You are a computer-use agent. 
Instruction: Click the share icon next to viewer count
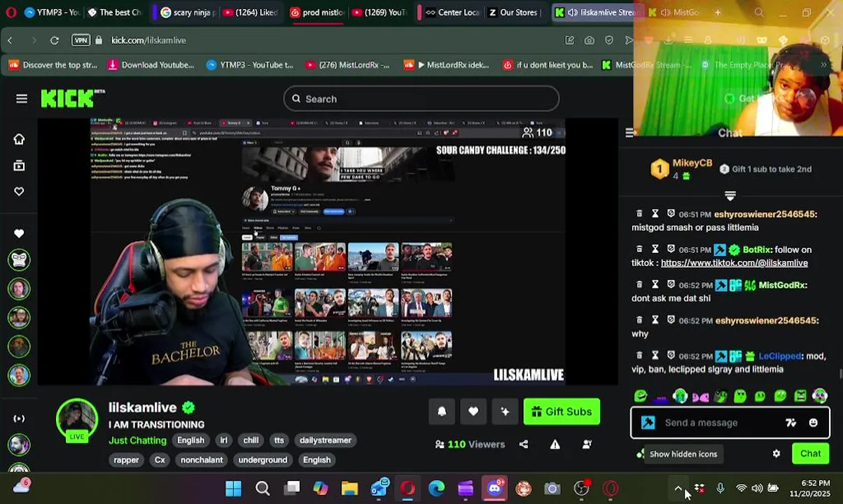524,444
